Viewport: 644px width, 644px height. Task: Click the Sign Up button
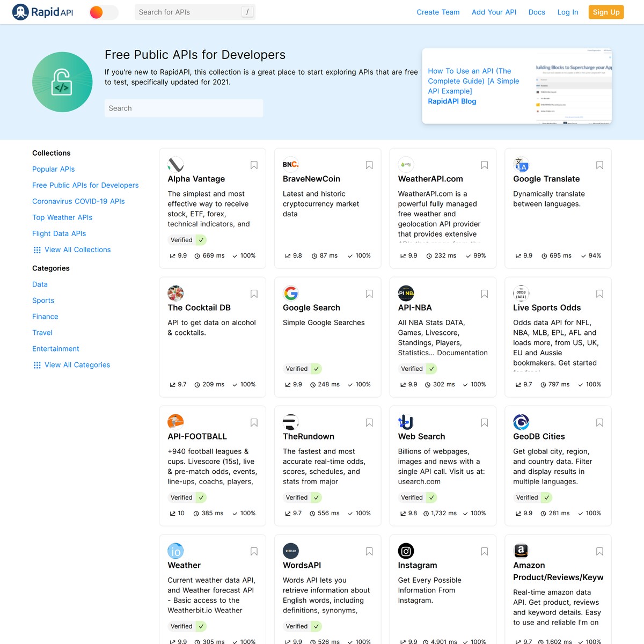click(x=606, y=12)
